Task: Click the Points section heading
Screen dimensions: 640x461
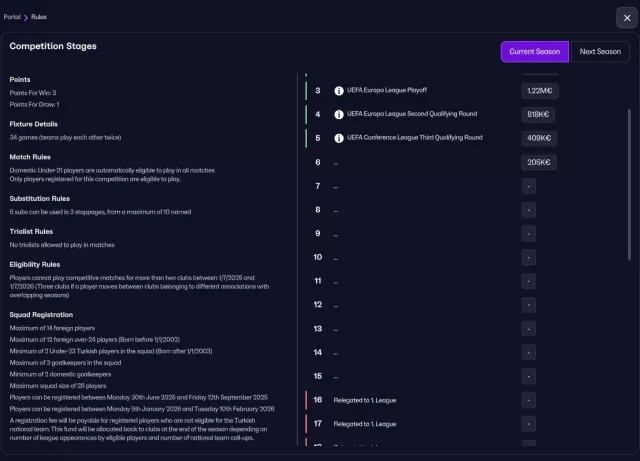Action: coord(20,79)
